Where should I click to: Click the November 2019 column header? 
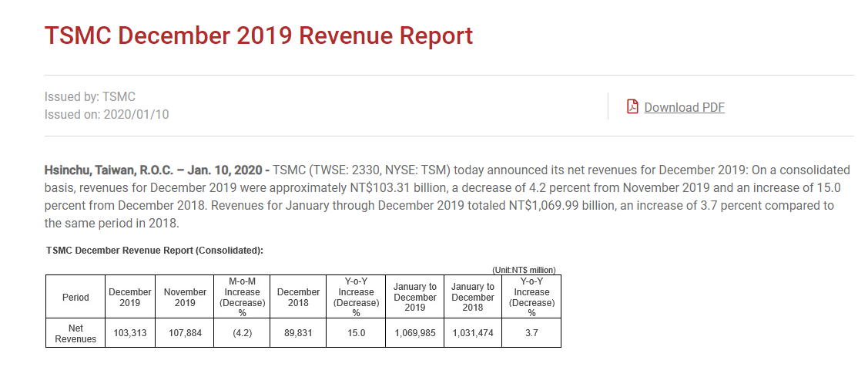click(x=185, y=297)
